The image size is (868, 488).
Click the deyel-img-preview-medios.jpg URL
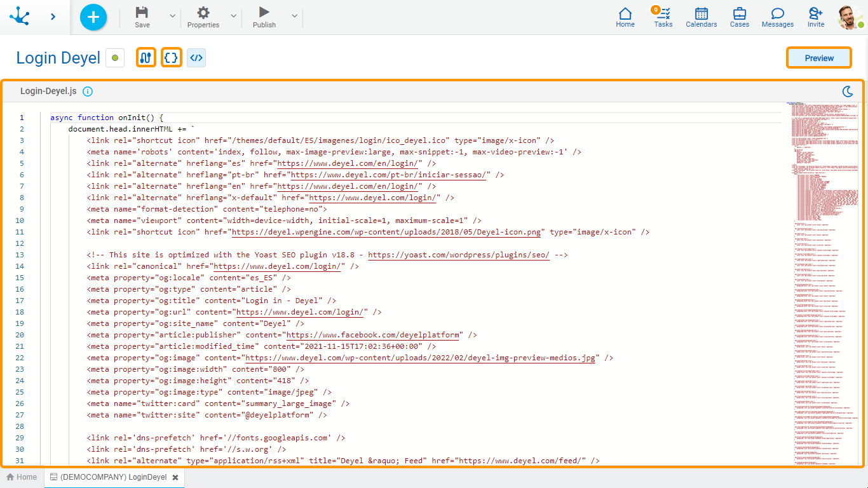pyautogui.click(x=421, y=358)
